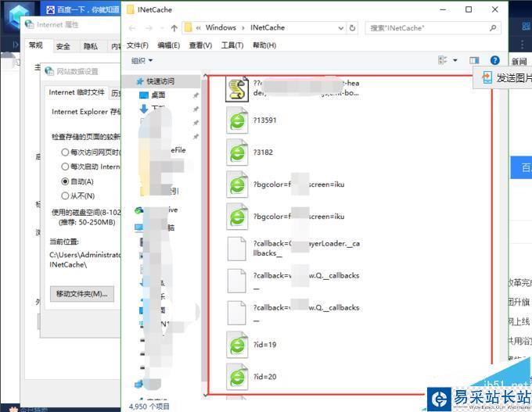532x412 pixels.
Task: Click the INetCache breadcrumb in address bar
Action: (268, 28)
